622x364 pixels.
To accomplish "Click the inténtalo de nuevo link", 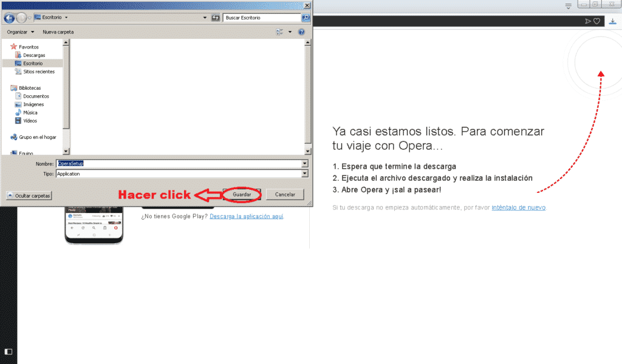I will [x=518, y=207].
